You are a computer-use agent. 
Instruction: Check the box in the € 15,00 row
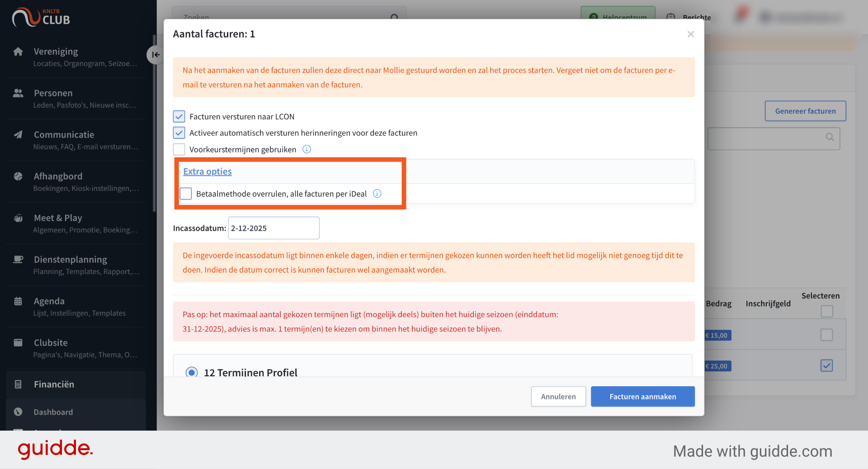pos(827,335)
